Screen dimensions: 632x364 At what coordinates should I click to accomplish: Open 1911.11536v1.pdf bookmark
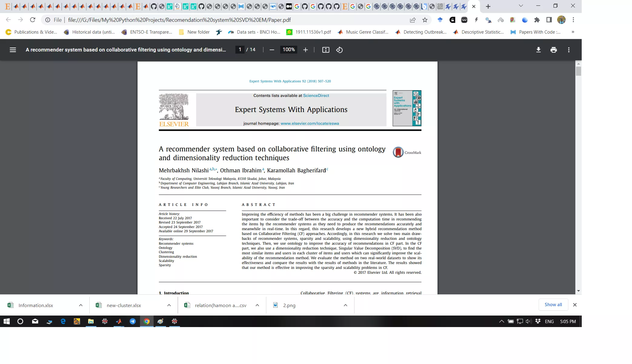(309, 32)
